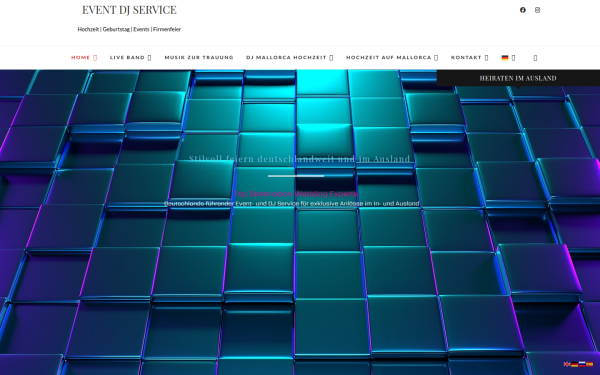Click the rightmost icon in navigation bar
The height and width of the screenshot is (375, 600).
(535, 58)
